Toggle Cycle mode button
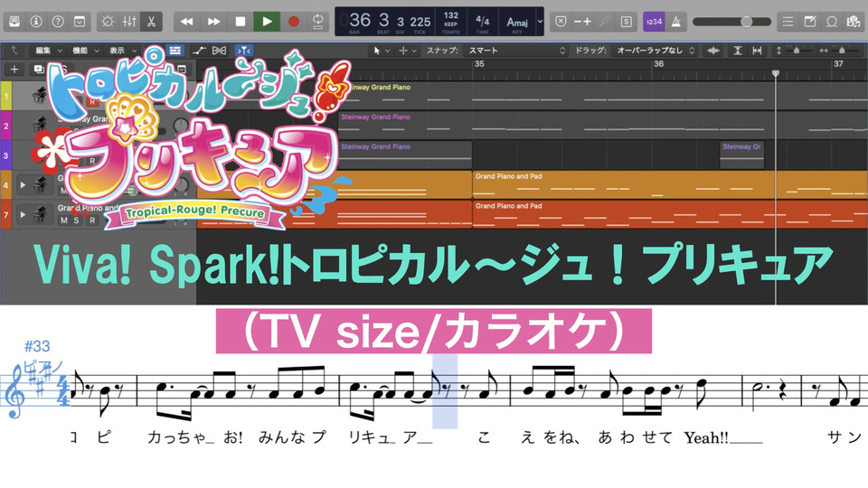 317,22
